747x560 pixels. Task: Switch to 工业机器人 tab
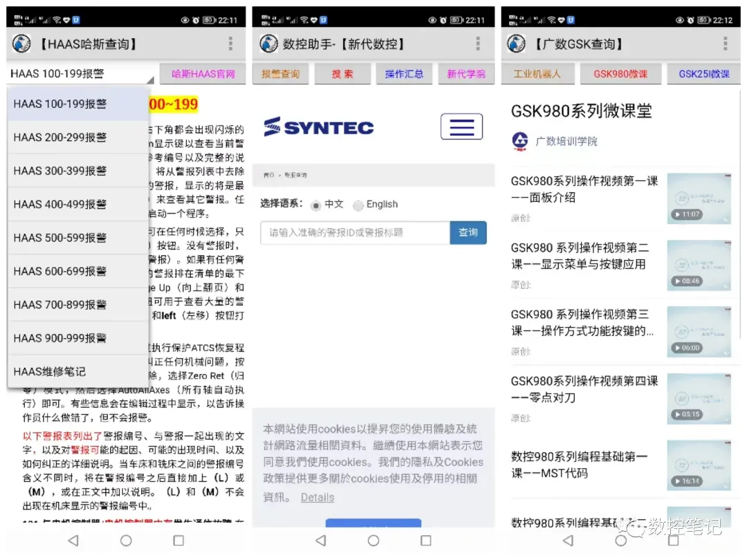(537, 74)
